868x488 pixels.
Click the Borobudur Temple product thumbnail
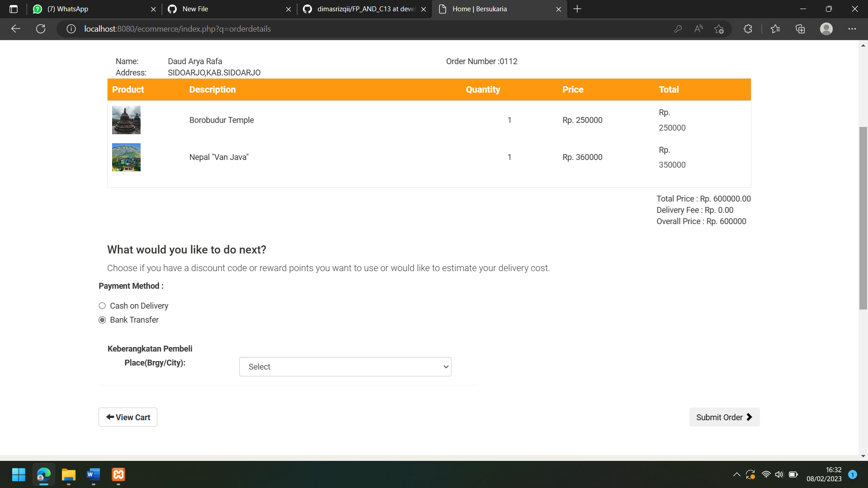tap(126, 120)
